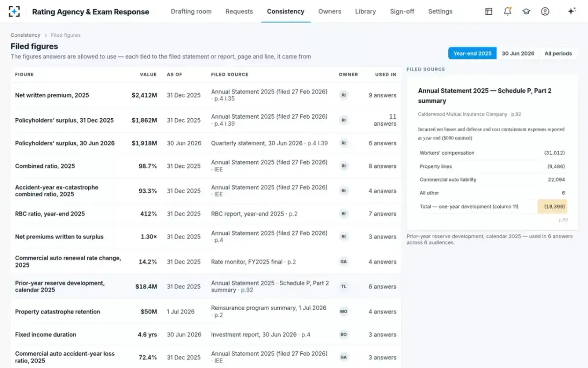Open RBC report, year-end 2025 source
Viewport: 588px width, 368px height.
click(254, 214)
